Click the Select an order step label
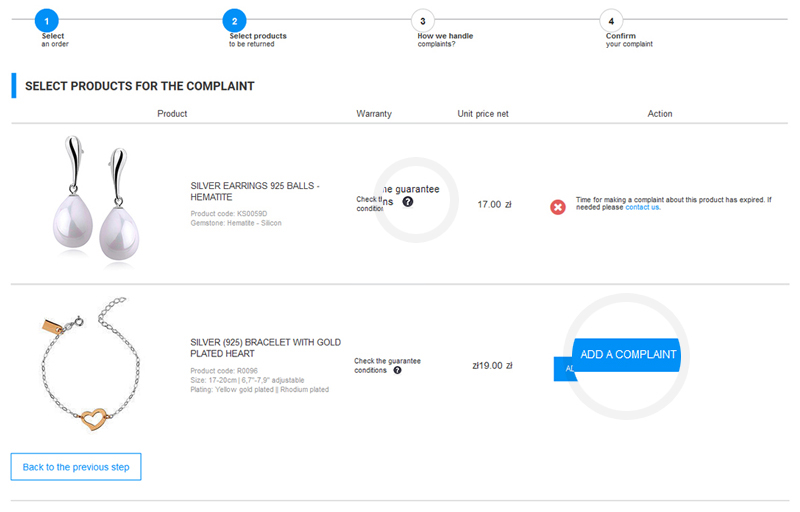 [55, 40]
